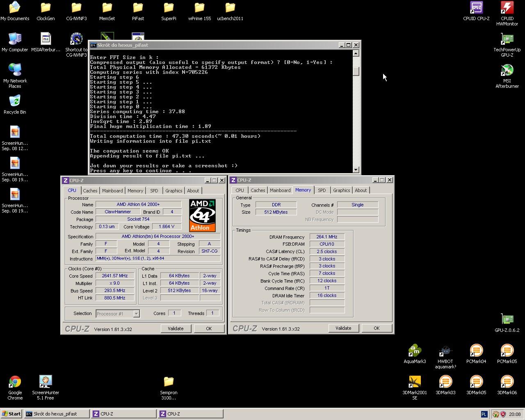Launch HWBOT aquamark3 shortcut
The image size is (525, 420).
445,356
